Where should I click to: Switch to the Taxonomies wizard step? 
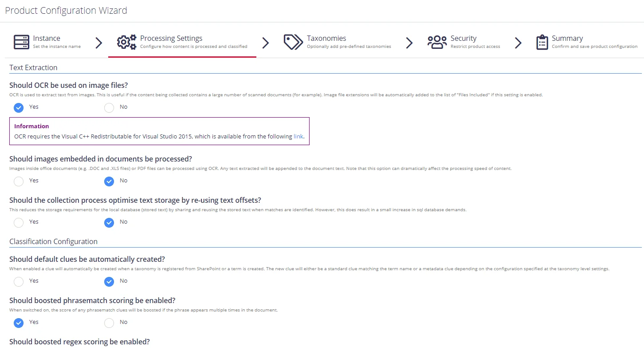[338, 42]
